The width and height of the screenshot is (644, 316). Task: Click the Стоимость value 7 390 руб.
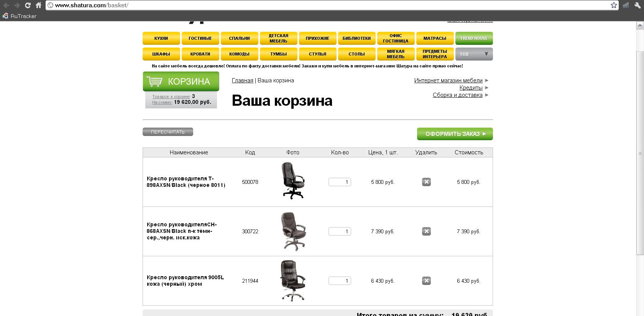(468, 231)
